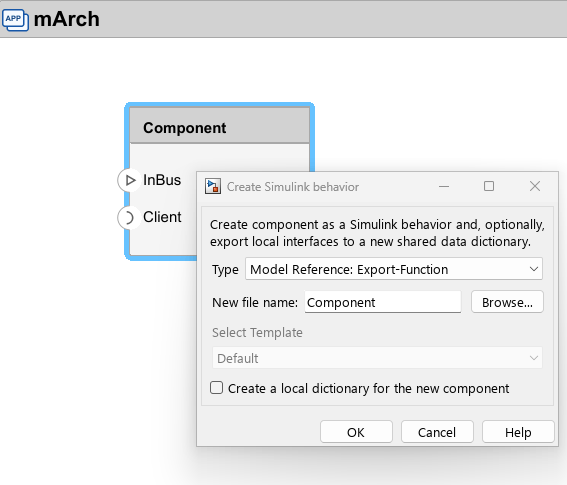The image size is (567, 485).
Task: Click the Select Template label
Action: pyautogui.click(x=257, y=332)
